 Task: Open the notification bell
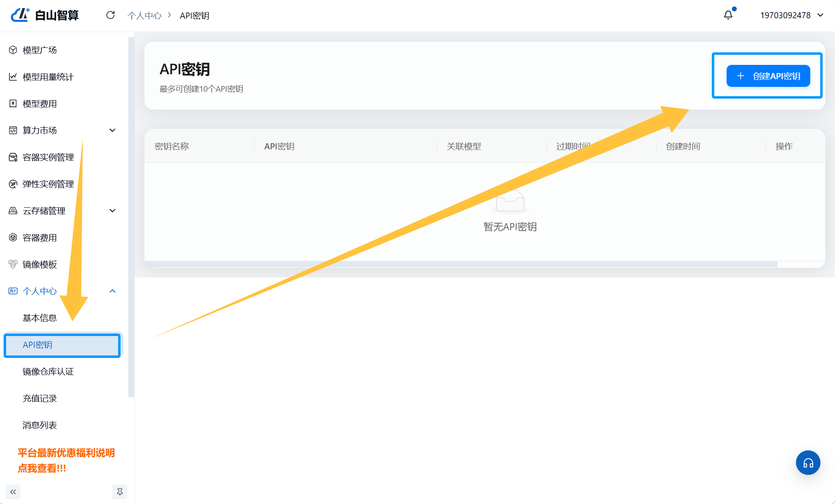coord(728,15)
